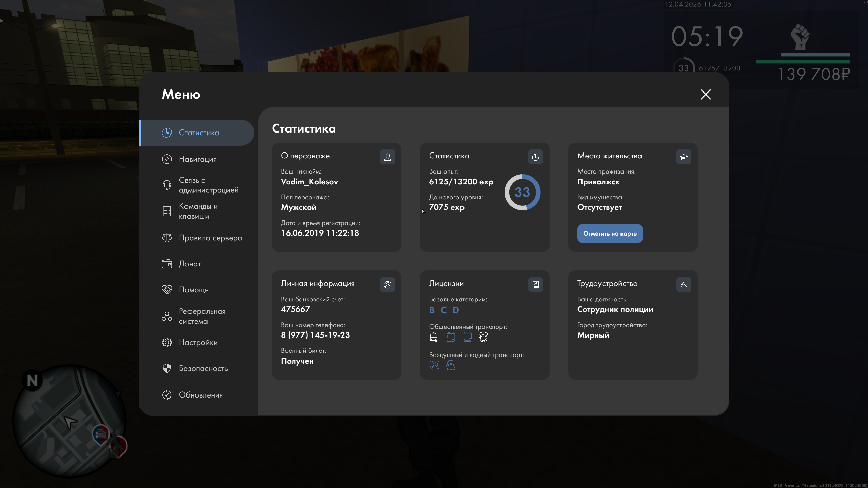Select the Донат menu item
This screenshot has width=868, height=488.
click(190, 264)
